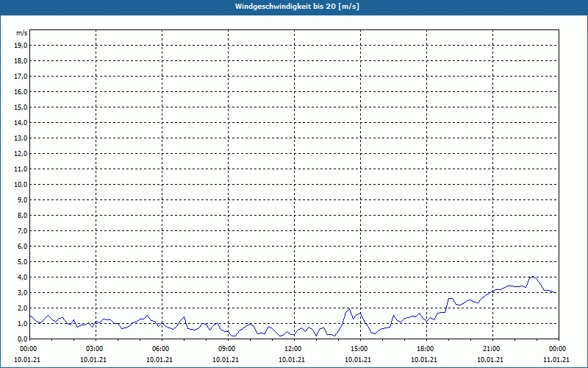The image size is (588, 368).
Task: Click the chart title 'Windgeschwindigkeit bis 20 [m/s]'
Action: click(x=297, y=7)
